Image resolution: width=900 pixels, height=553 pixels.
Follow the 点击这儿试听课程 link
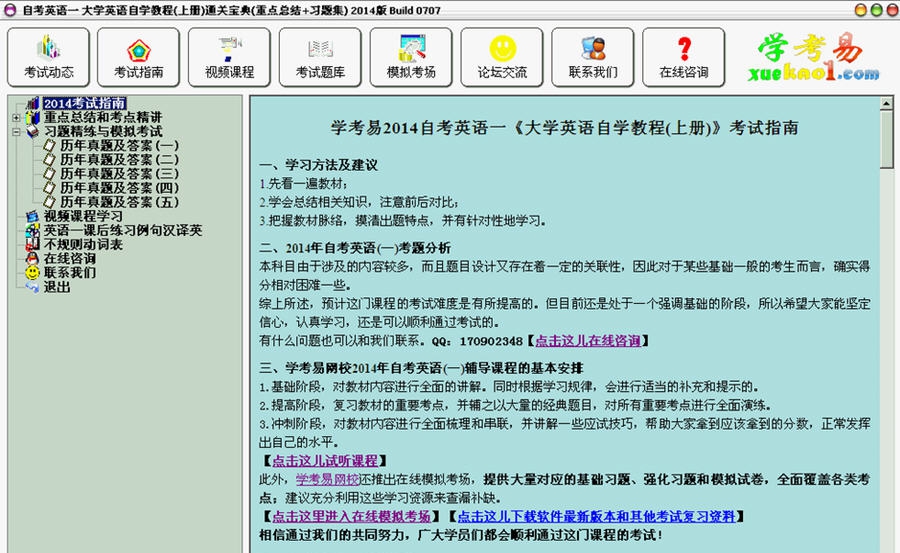pyautogui.click(x=325, y=461)
